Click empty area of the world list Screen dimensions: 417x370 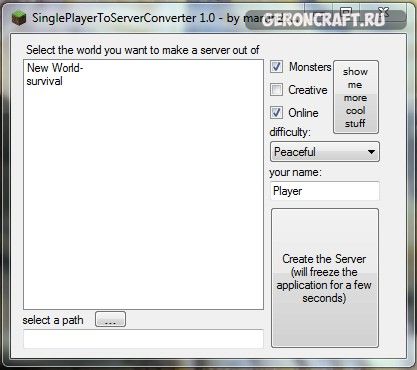pyautogui.click(x=143, y=200)
